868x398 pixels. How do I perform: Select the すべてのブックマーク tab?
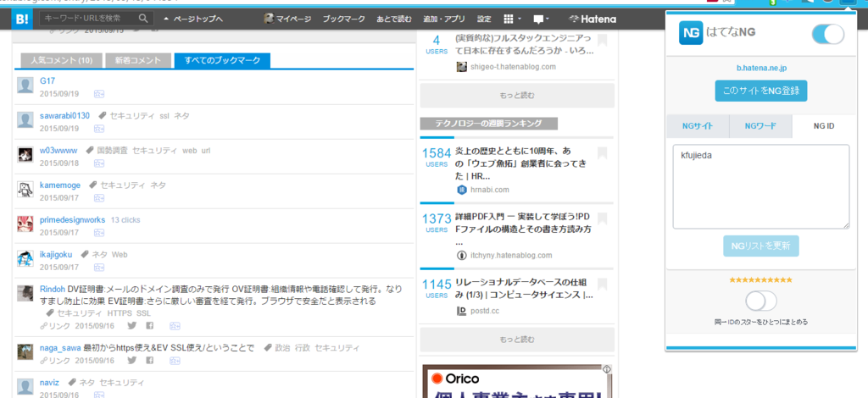(x=222, y=60)
